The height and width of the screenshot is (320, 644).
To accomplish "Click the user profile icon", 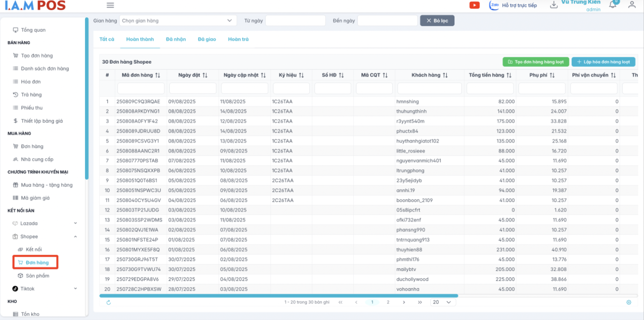I will tap(632, 5).
